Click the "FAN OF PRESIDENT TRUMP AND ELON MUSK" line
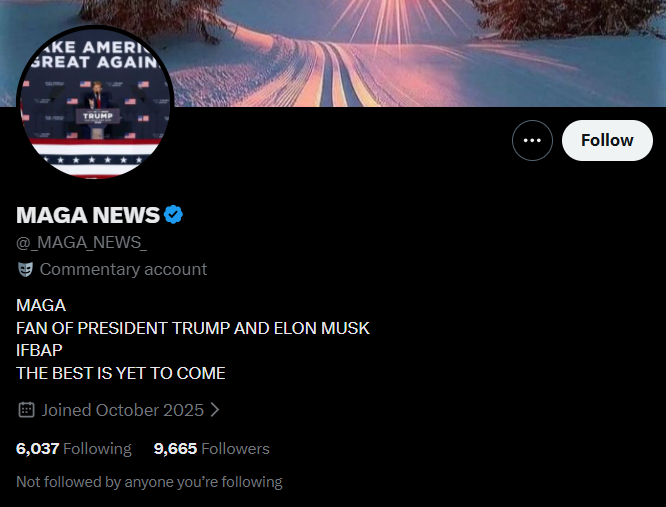This screenshot has height=507, width=666. click(x=193, y=328)
